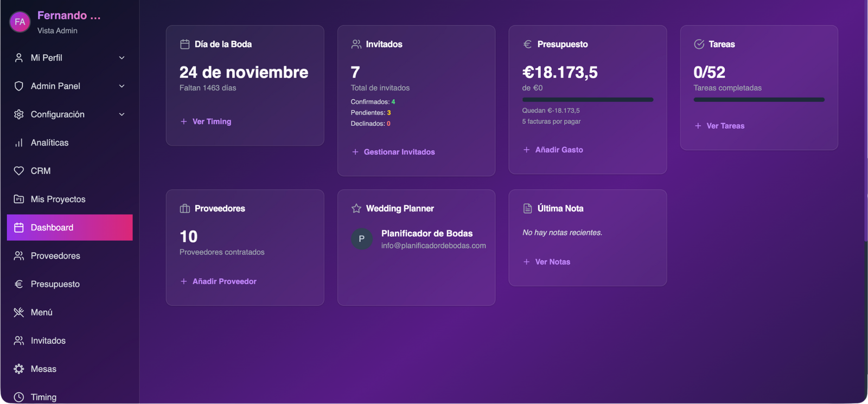Expand the Admin Panel submenu

coord(122,86)
